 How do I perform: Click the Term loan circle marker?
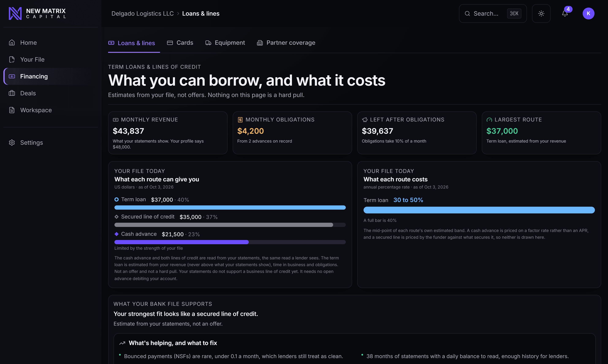pos(116,200)
